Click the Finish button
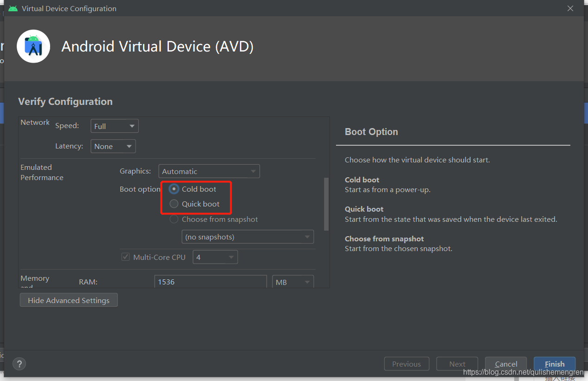Image resolution: width=588 pixels, height=381 pixels. (x=555, y=364)
